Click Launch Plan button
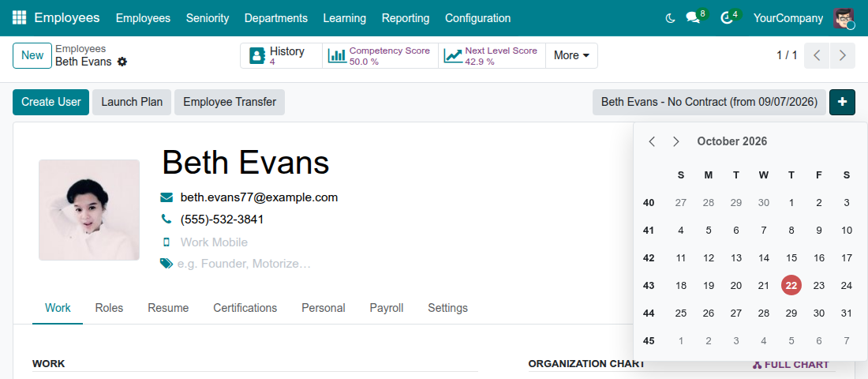Viewport: 868px width, 379px height. (x=132, y=102)
